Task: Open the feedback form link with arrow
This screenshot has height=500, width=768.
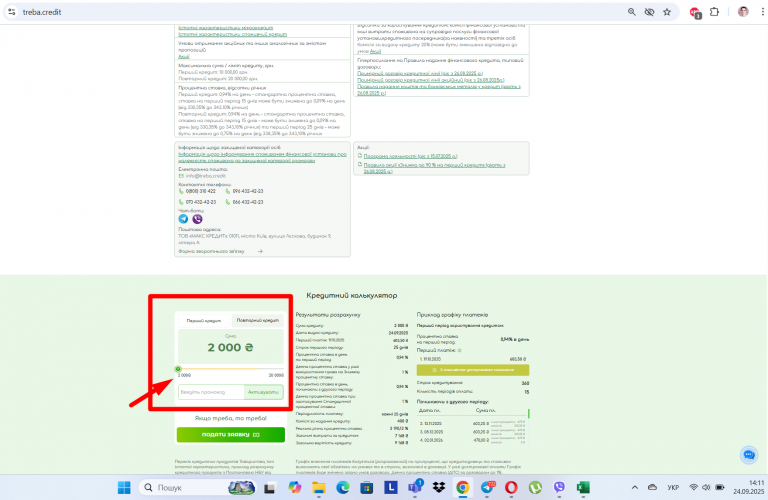Action: 220,251
